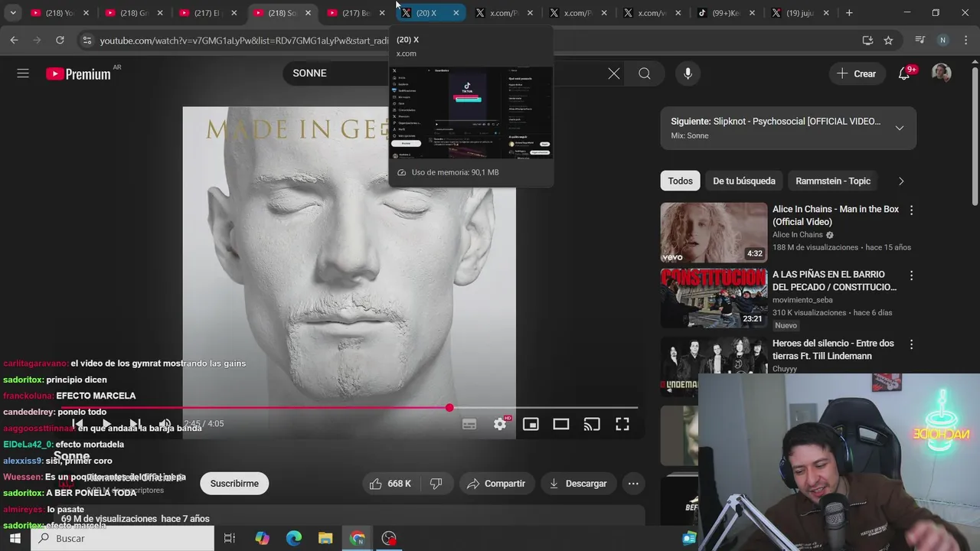Enter fullscreen in the player
The width and height of the screenshot is (980, 551).
[x=622, y=424]
